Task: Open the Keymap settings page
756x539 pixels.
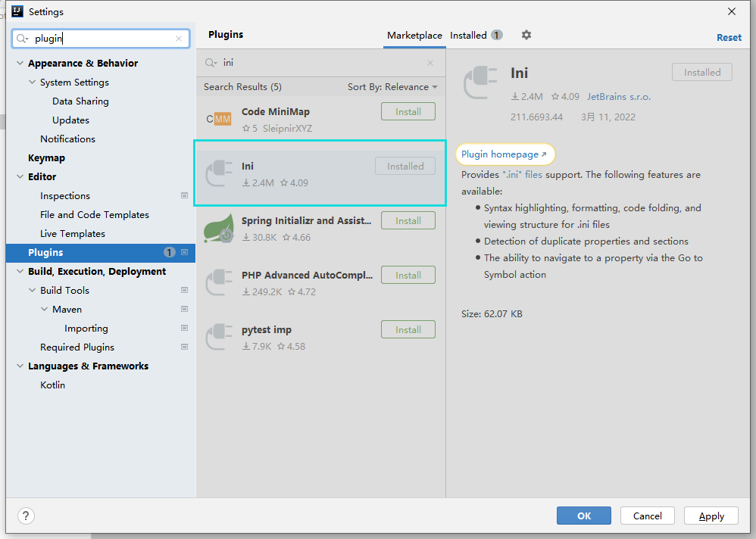Action: (46, 158)
